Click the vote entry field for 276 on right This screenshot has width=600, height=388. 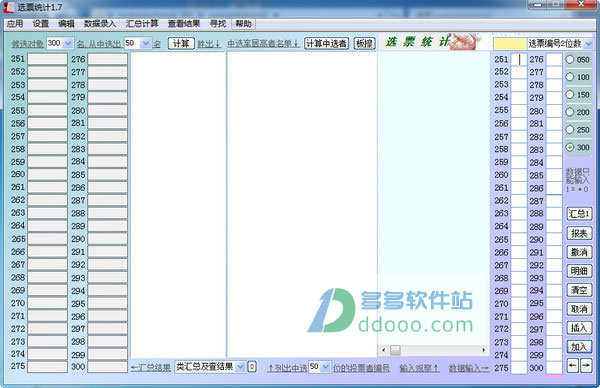point(554,59)
